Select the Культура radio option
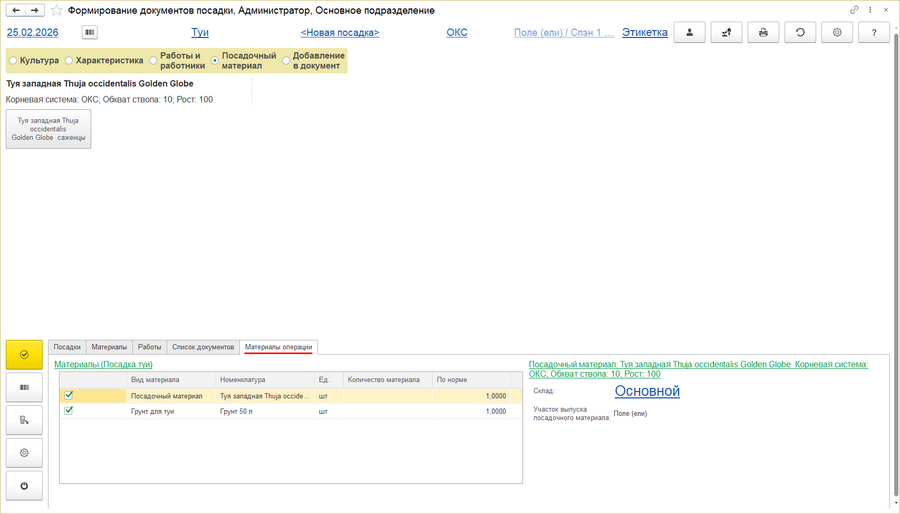Image resolution: width=900 pixels, height=514 pixels. tap(34, 60)
